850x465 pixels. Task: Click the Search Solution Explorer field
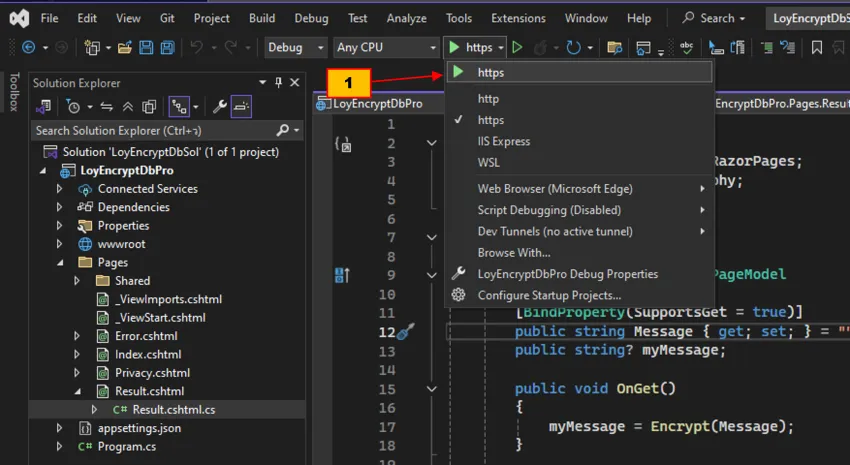tap(150, 130)
